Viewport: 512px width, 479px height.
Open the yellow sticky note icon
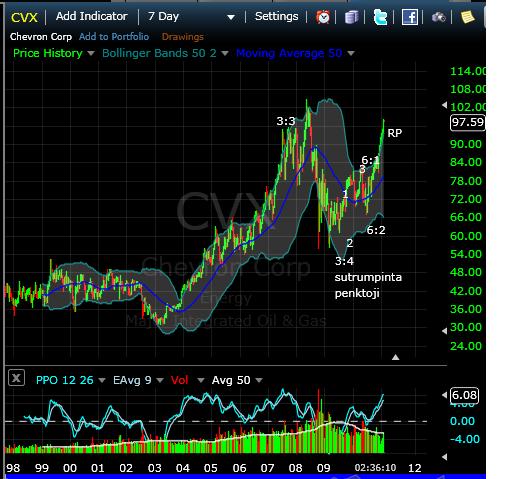468,17
